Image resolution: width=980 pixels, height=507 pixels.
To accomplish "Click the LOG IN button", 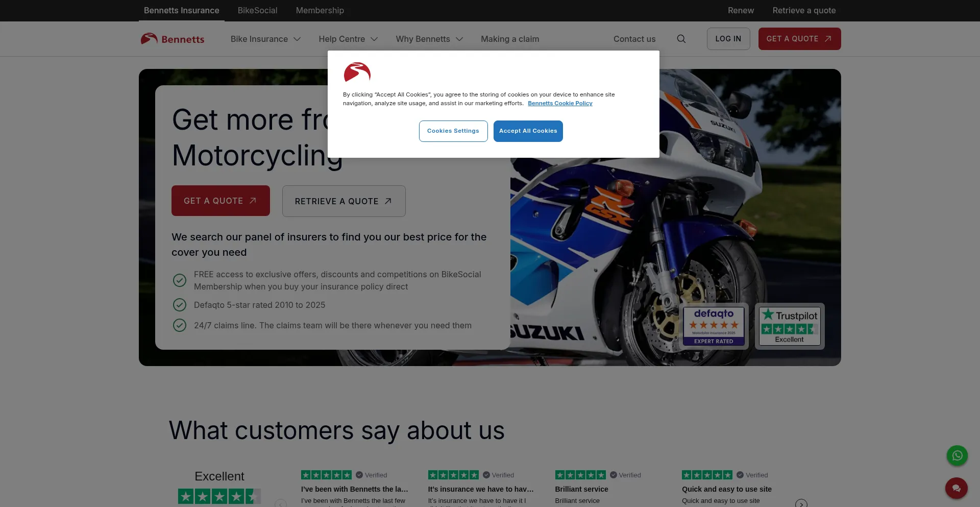I will (728, 39).
